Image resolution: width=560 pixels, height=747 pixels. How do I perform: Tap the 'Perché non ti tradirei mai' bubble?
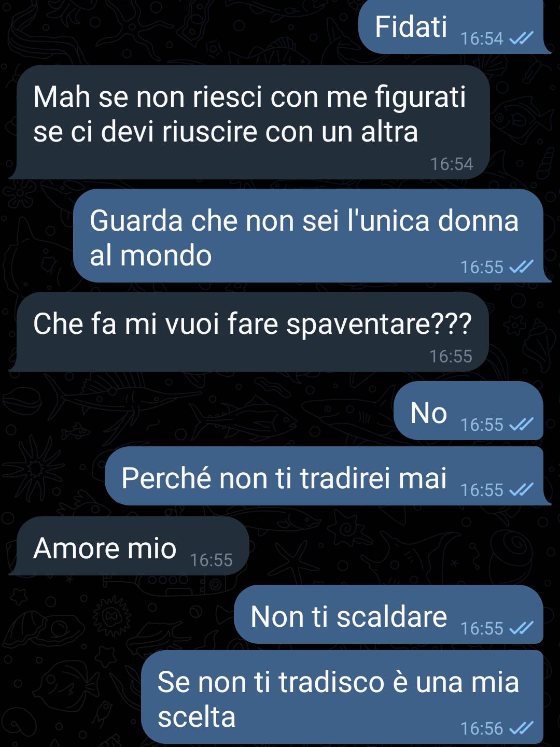328,476
